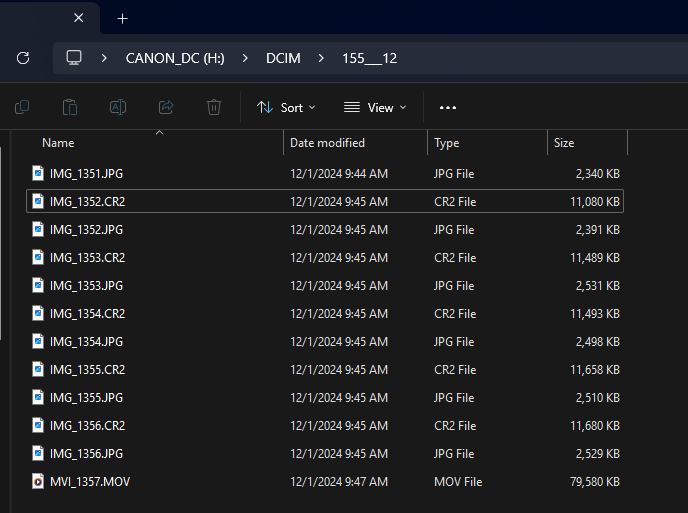Click the This PC monitor icon
Screen dimensions: 688x513
[x=74, y=58]
